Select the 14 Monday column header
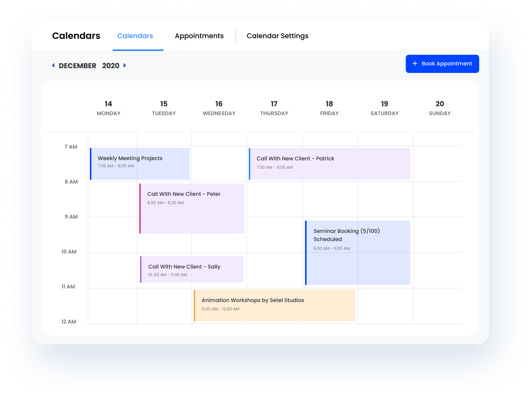Viewport: 532px width, 398px height. click(x=108, y=108)
